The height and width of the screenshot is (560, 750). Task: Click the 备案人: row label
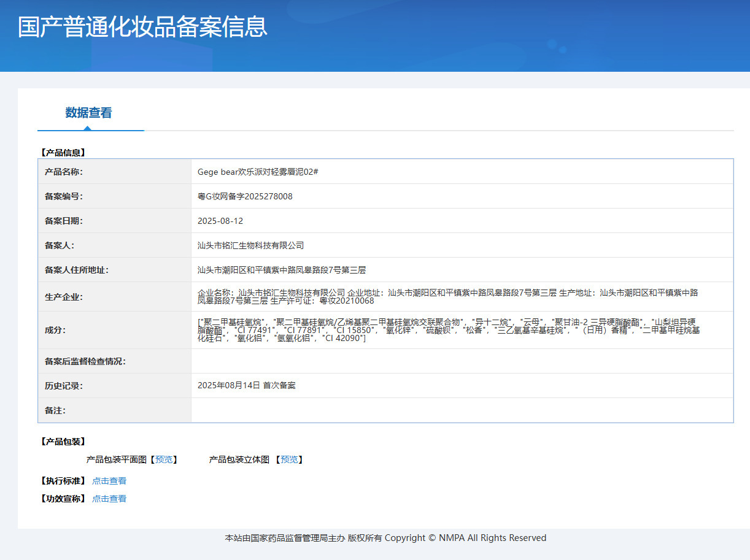tap(60, 245)
